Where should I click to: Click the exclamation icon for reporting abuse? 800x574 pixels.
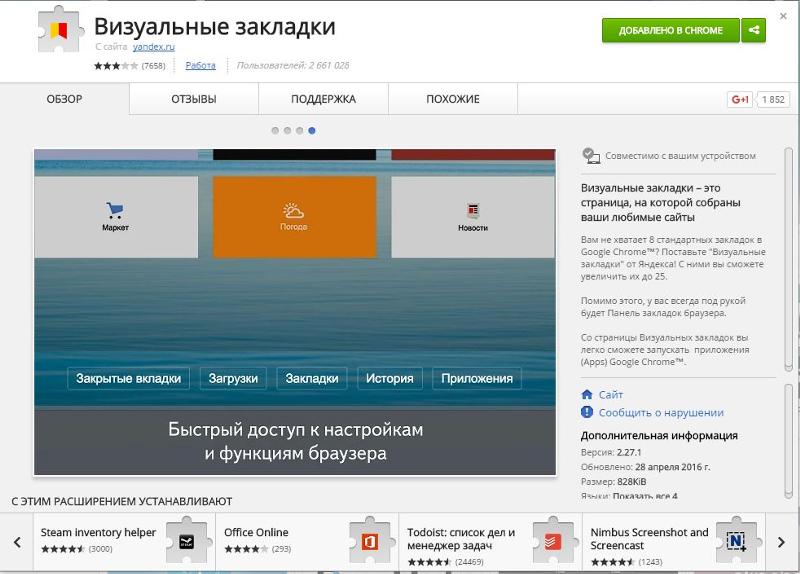[587, 412]
